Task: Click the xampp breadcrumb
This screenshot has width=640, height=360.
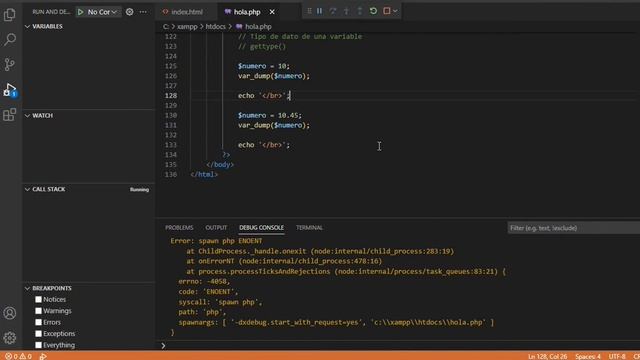Action: pos(187,27)
